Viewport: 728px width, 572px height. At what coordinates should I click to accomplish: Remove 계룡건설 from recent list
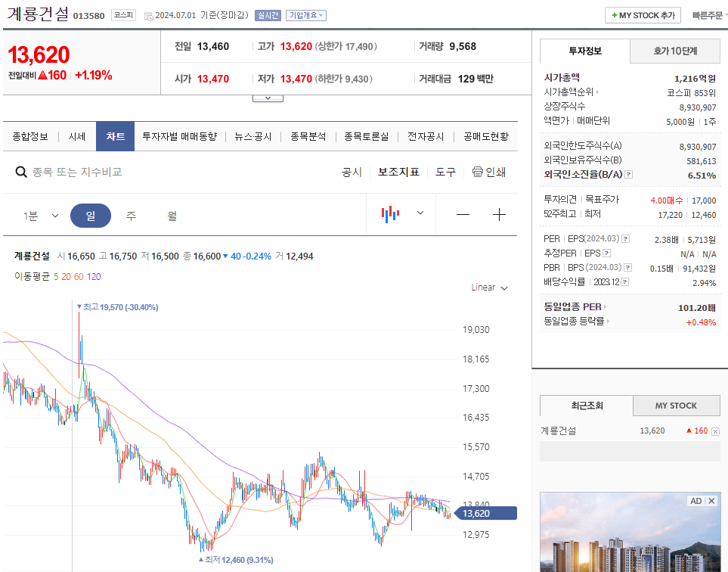[x=715, y=431]
